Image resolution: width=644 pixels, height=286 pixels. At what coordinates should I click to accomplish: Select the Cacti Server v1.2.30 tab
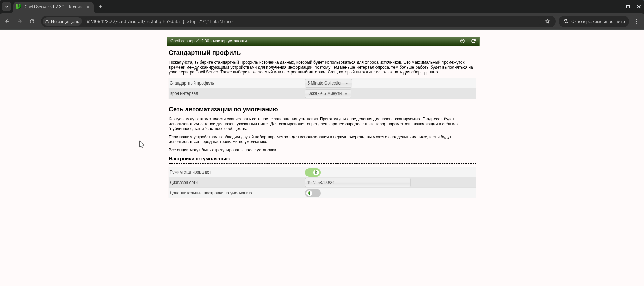pyautogui.click(x=53, y=7)
